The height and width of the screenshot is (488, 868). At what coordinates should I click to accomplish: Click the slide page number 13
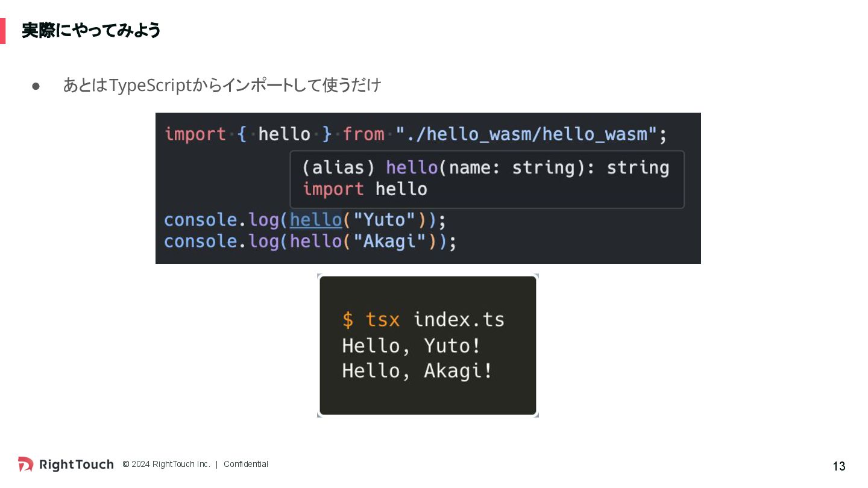pos(839,466)
